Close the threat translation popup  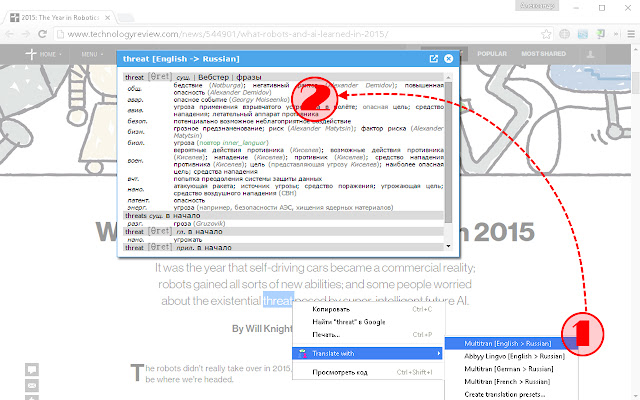pyautogui.click(x=448, y=59)
